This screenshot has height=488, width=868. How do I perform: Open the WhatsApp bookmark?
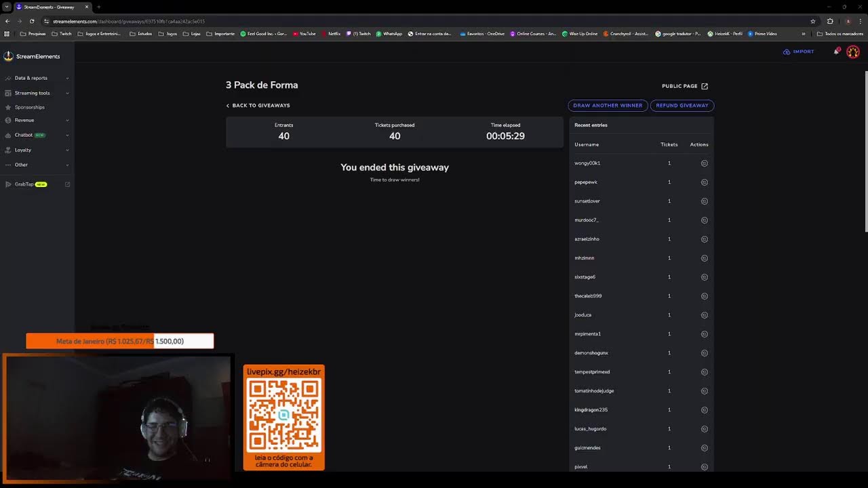389,33
